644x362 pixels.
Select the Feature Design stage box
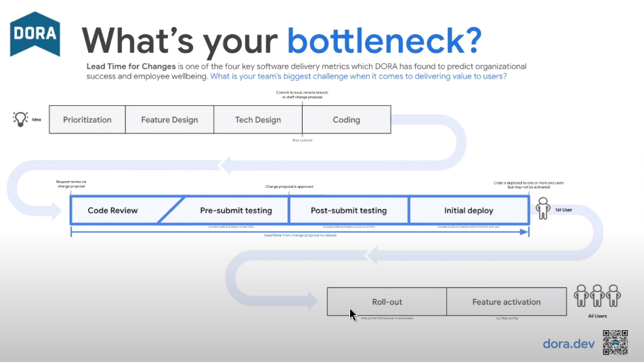coord(169,120)
